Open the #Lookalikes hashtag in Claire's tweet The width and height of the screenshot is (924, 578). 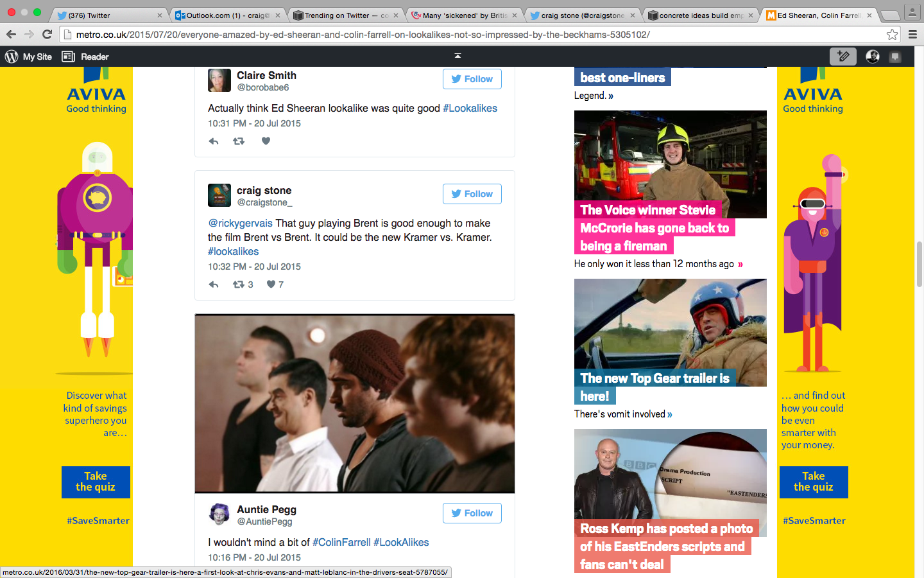tap(470, 108)
